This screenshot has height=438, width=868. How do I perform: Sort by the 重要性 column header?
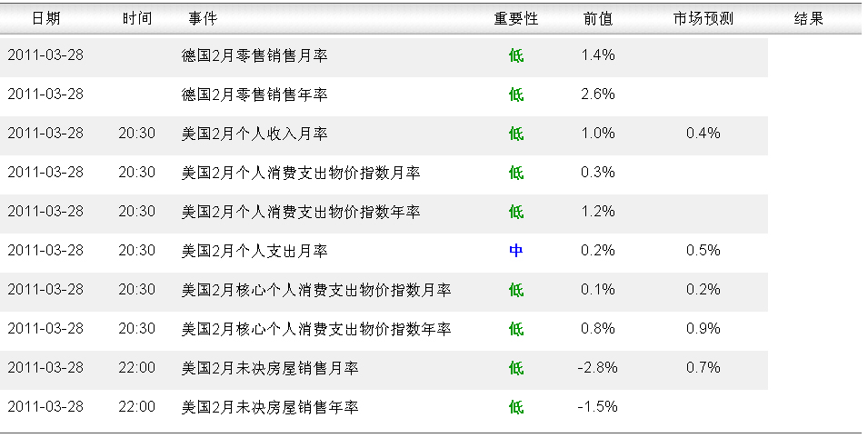[x=516, y=19]
